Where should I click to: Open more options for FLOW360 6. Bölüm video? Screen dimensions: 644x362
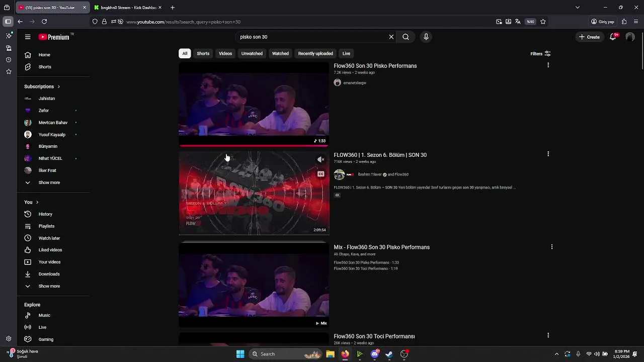coord(548,154)
